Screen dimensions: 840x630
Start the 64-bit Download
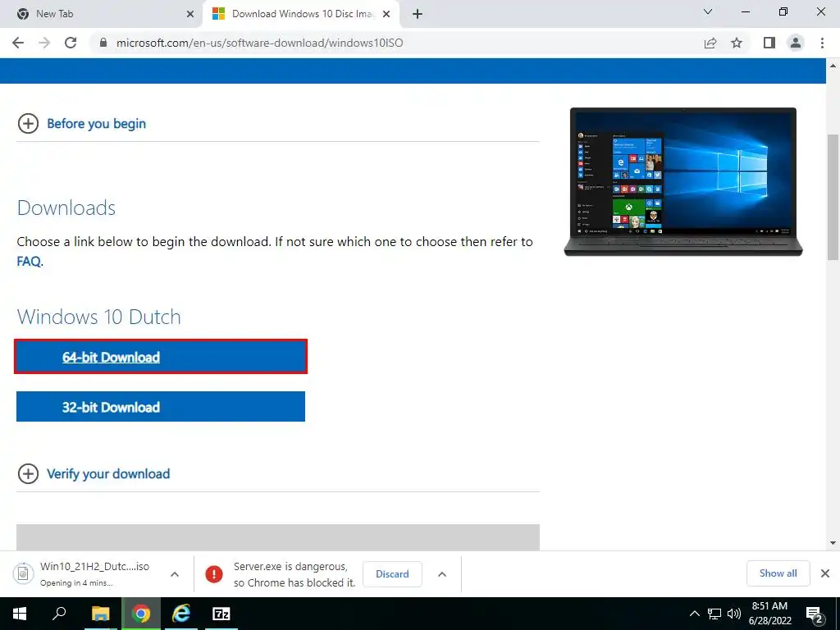point(161,357)
